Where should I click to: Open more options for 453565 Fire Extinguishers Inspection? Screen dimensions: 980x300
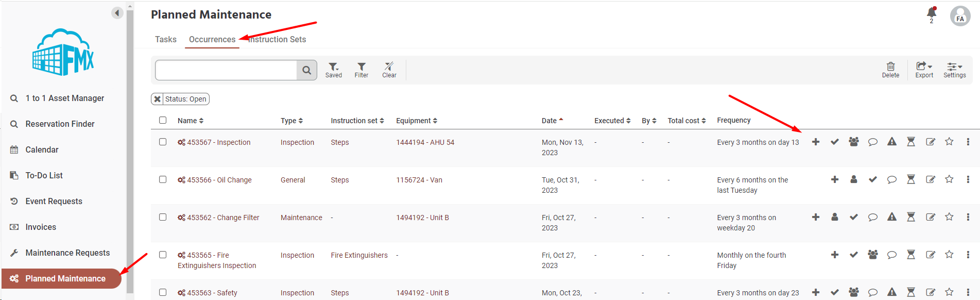click(968, 255)
